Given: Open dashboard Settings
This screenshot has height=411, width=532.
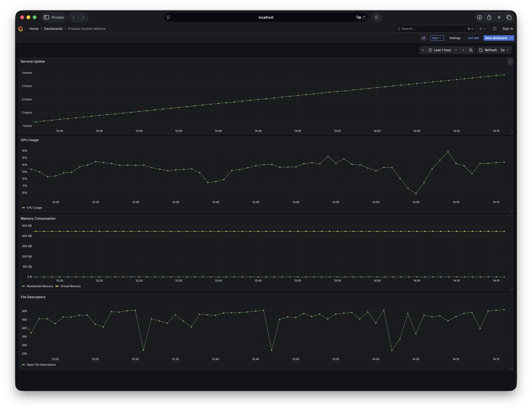Looking at the screenshot, I should tap(455, 38).
